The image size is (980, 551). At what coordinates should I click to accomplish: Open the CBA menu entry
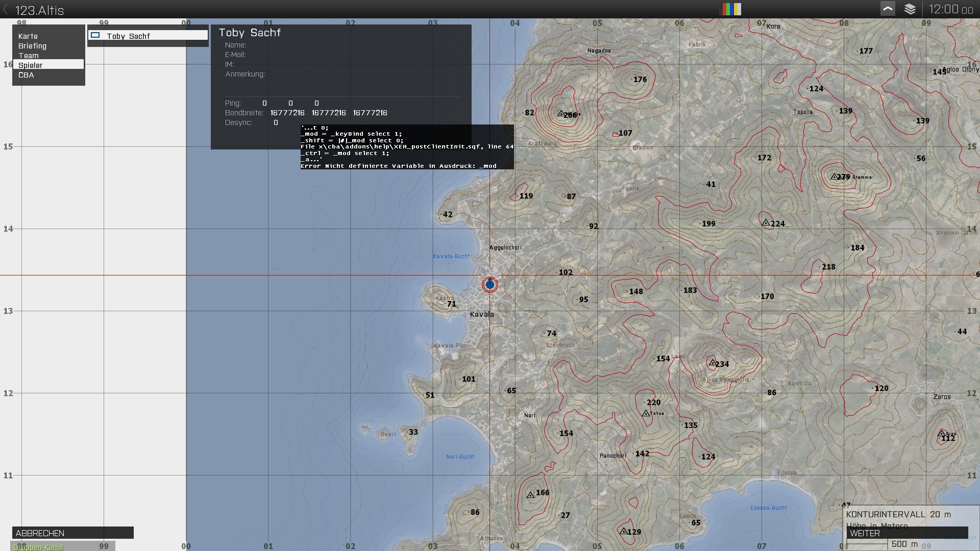(x=26, y=75)
